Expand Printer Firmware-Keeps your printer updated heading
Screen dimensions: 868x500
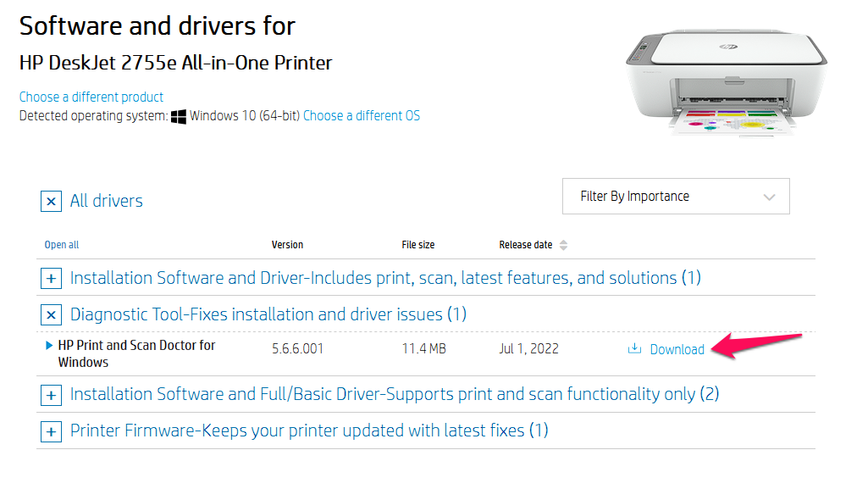309,431
